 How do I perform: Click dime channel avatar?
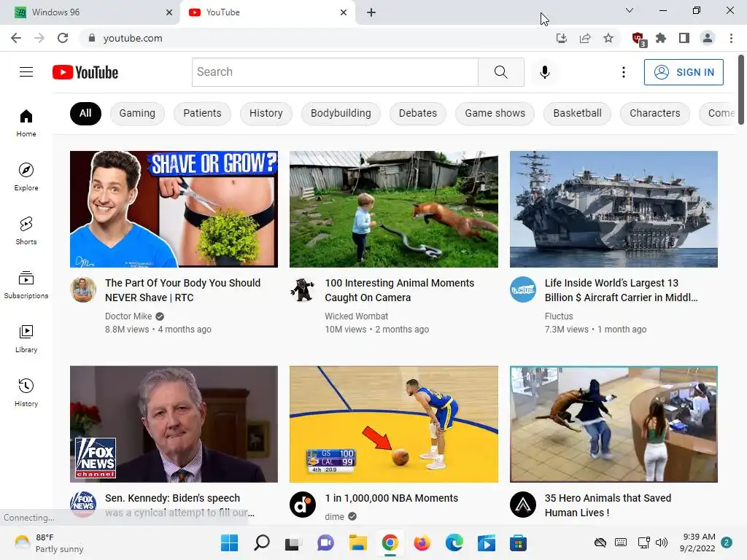pyautogui.click(x=303, y=505)
